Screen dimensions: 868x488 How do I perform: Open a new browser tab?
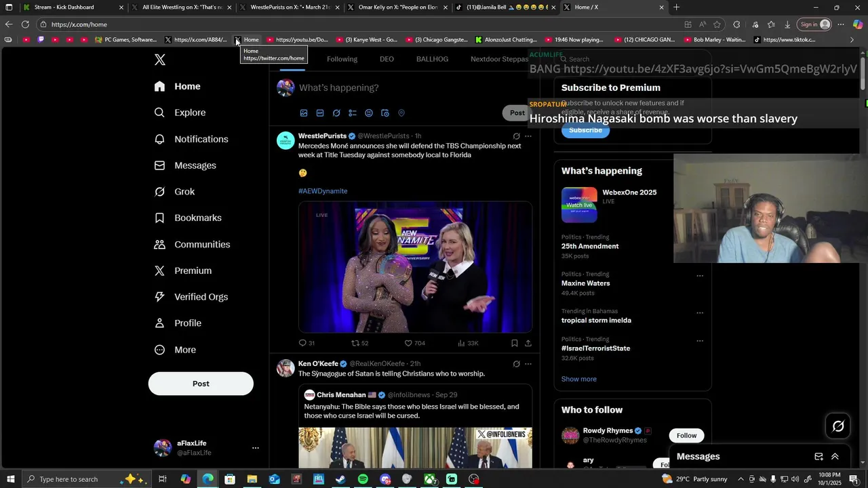[x=676, y=7]
